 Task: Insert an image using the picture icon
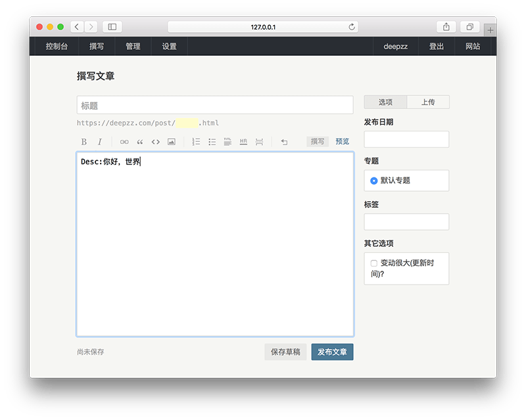[172, 141]
